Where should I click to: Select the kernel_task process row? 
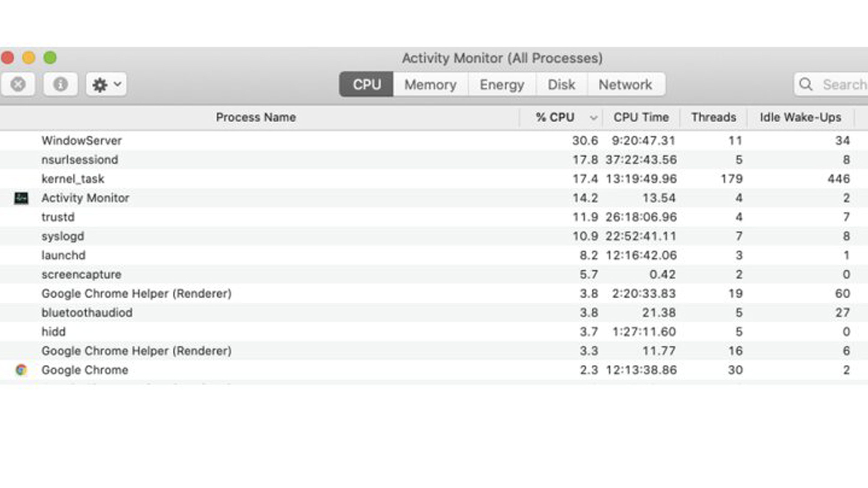click(x=73, y=179)
